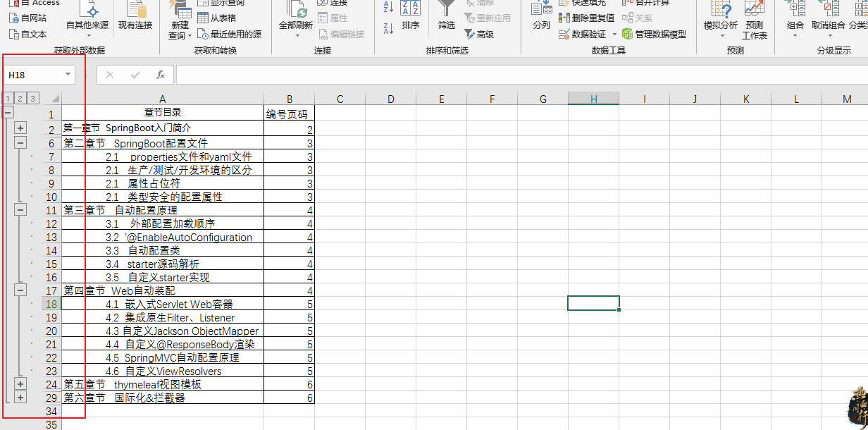The image size is (868, 430).
Task: Open 最近使用的源 recent sources
Action: click(230, 34)
